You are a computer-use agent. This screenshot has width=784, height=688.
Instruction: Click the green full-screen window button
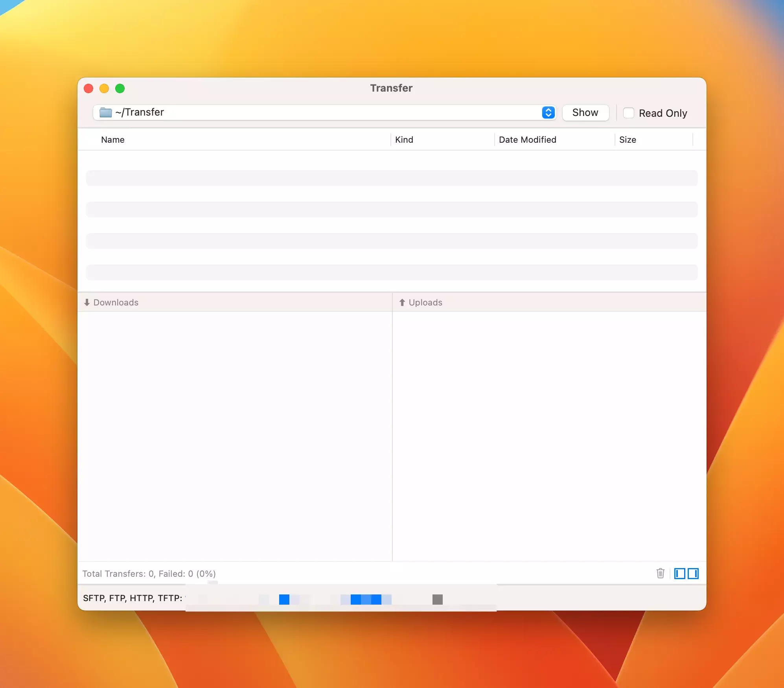[120, 88]
